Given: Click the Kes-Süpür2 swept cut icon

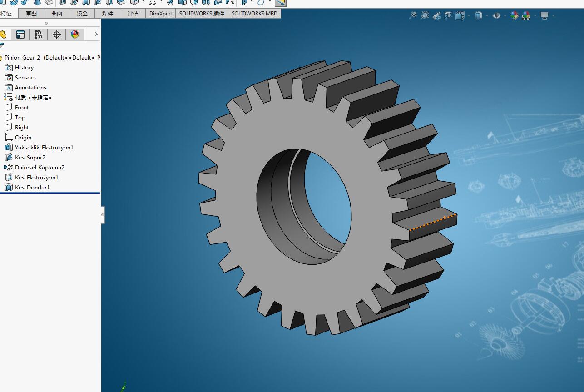Looking at the screenshot, I should (x=8, y=158).
